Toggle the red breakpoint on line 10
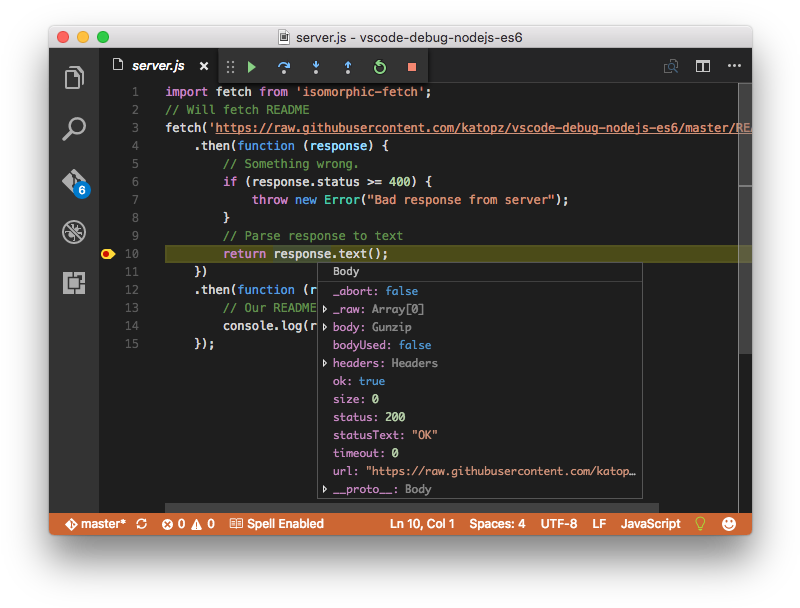The width and height of the screenshot is (800, 608). (x=108, y=253)
